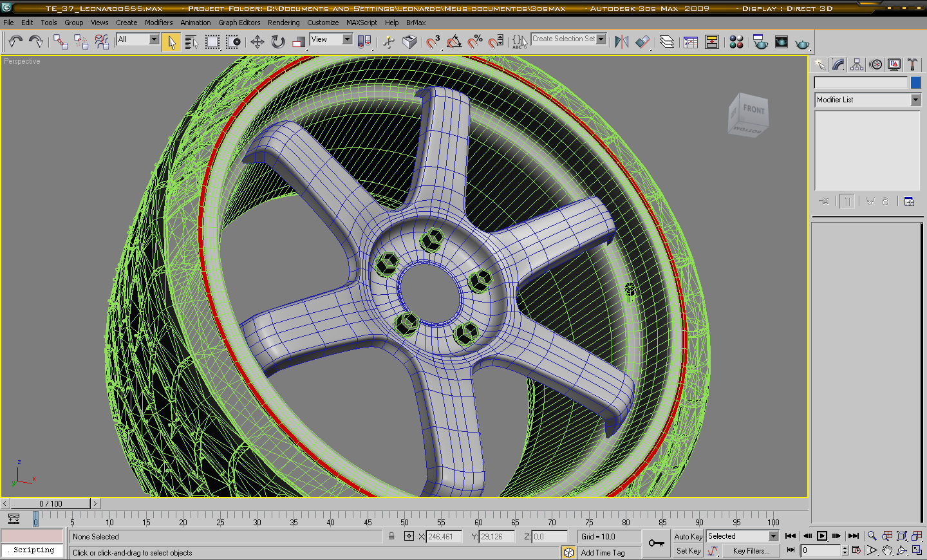Toggle the Selection Lock padlock

click(391, 536)
